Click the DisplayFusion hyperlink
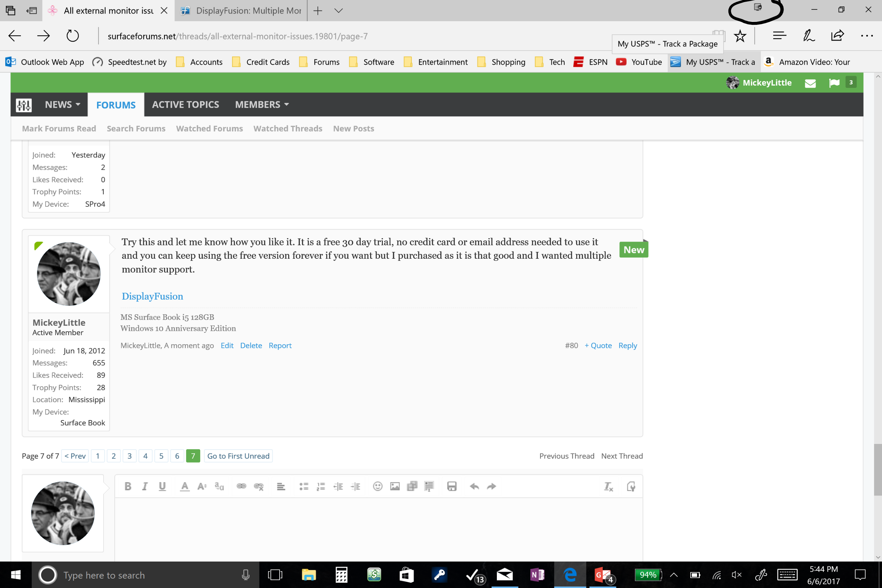The image size is (882, 588). click(152, 295)
